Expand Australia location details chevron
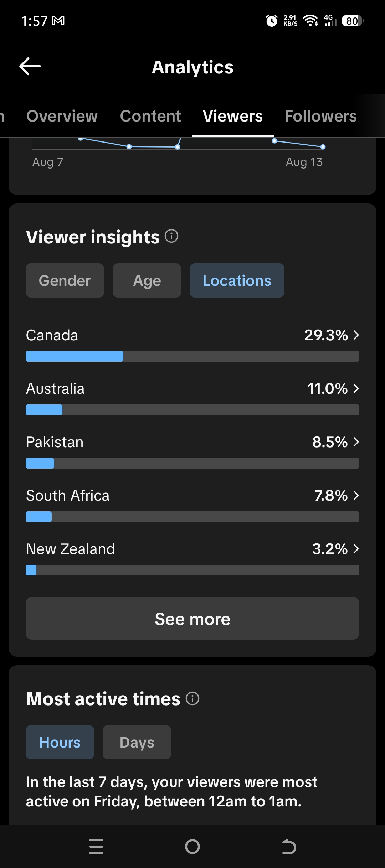The height and width of the screenshot is (868, 385). [x=356, y=388]
